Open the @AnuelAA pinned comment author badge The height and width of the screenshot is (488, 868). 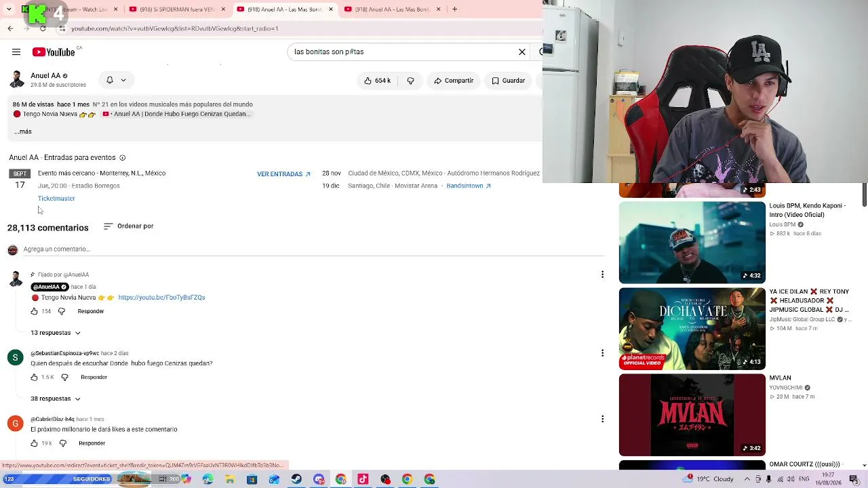click(50, 287)
